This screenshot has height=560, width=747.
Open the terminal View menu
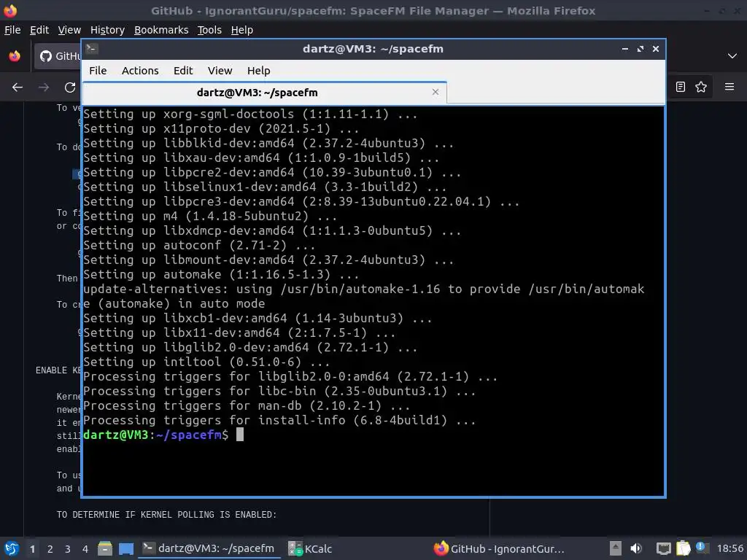click(x=220, y=71)
